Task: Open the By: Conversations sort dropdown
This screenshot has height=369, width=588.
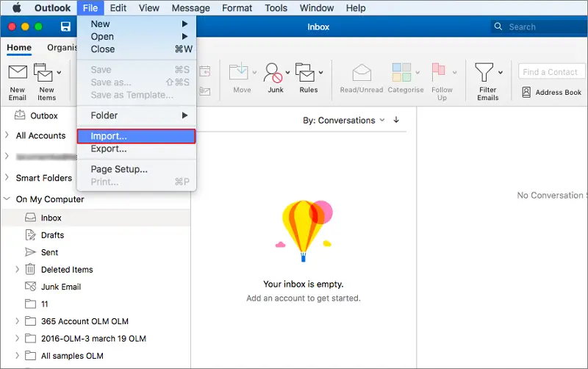Action: coord(344,121)
